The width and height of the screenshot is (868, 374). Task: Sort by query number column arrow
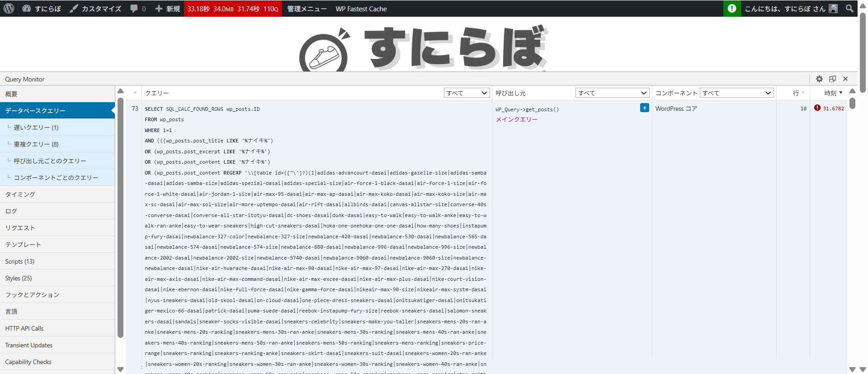point(135,93)
